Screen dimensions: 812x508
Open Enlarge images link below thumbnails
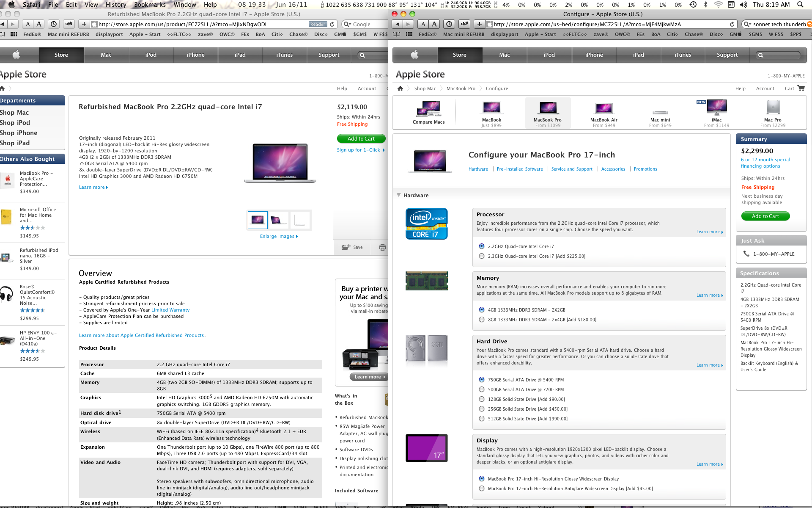[x=279, y=236]
